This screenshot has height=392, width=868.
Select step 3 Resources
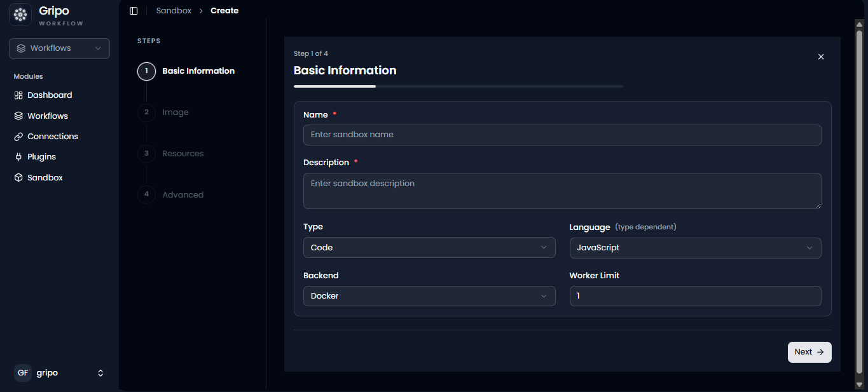pyautogui.click(x=171, y=154)
